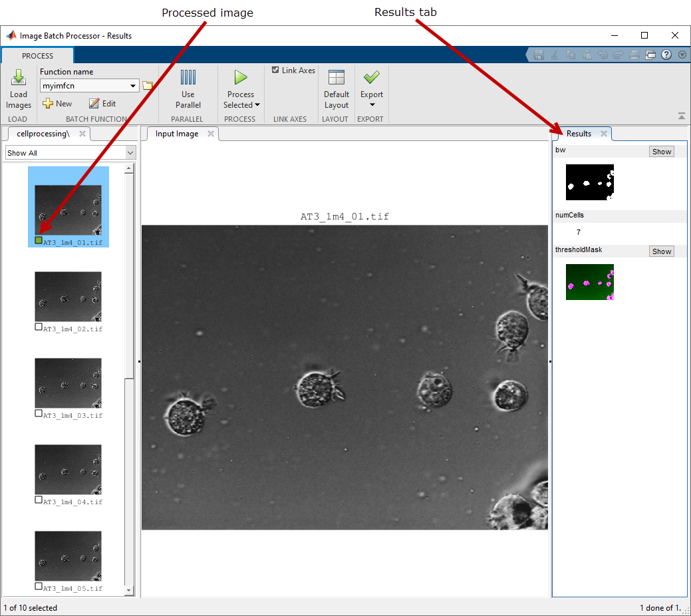Click the numCells label
This screenshot has width=691, height=616.
pos(569,215)
